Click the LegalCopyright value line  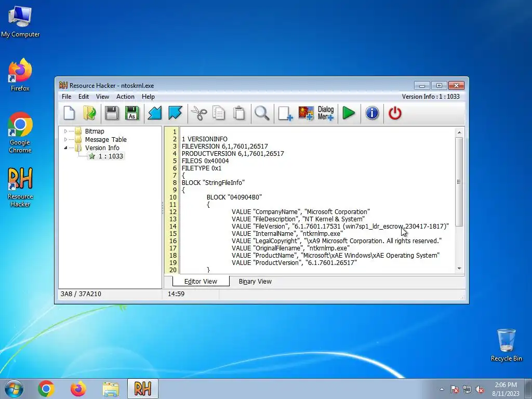[x=337, y=241]
